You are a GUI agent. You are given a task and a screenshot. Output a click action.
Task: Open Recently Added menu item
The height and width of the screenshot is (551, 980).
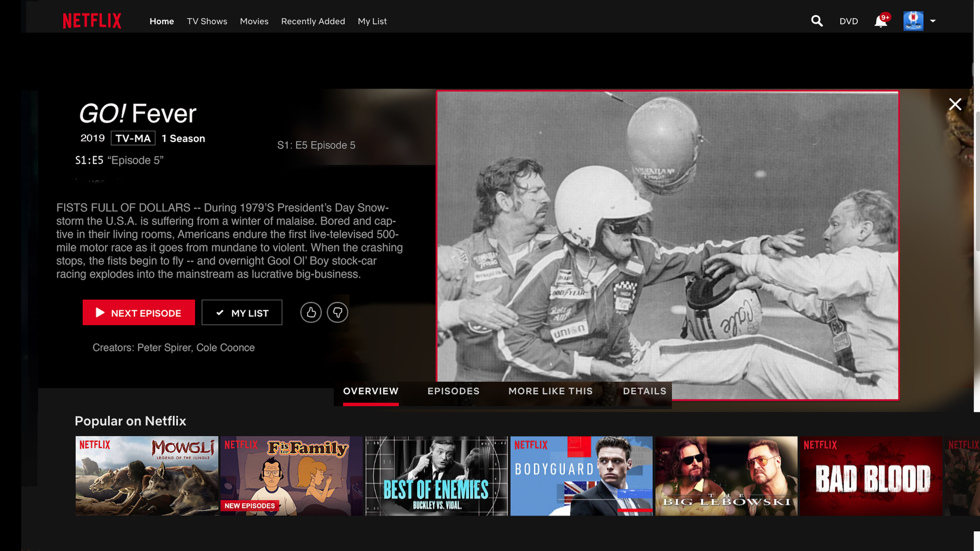pyautogui.click(x=313, y=21)
